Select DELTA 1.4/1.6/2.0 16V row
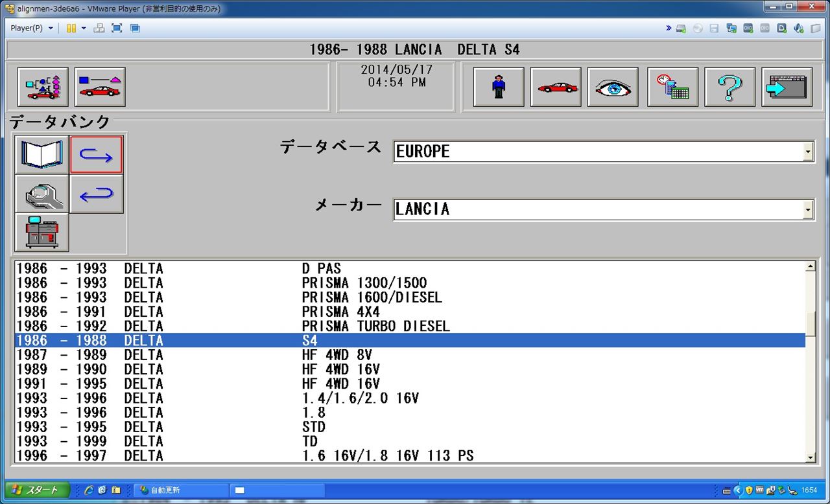The height and width of the screenshot is (504, 830). (410, 398)
